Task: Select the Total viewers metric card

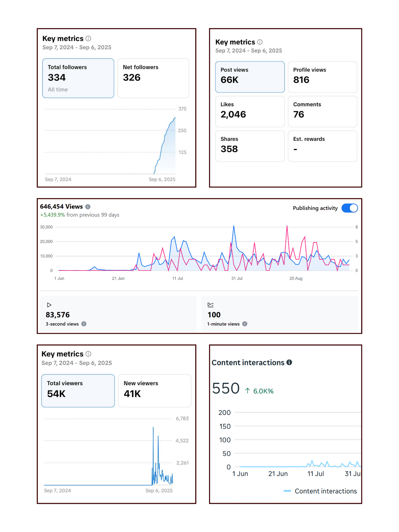Action: [78, 391]
